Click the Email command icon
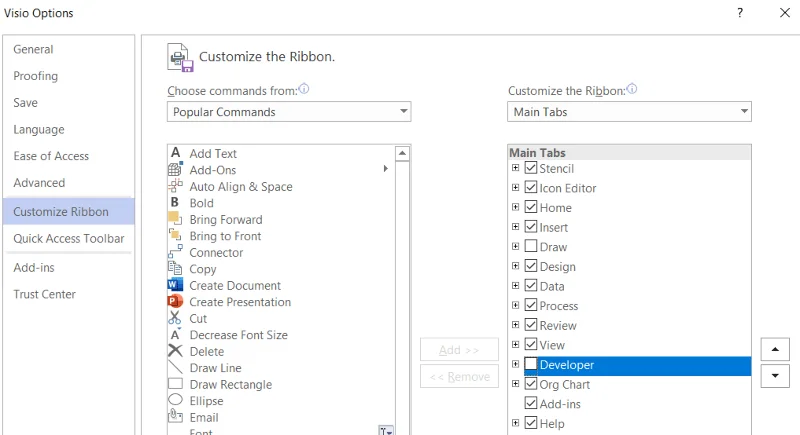 pos(175,416)
